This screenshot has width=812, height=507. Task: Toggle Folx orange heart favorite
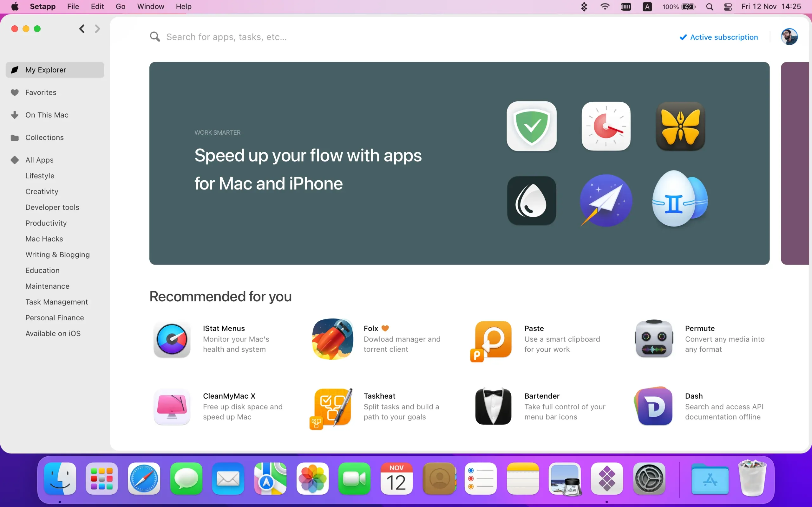(x=385, y=328)
